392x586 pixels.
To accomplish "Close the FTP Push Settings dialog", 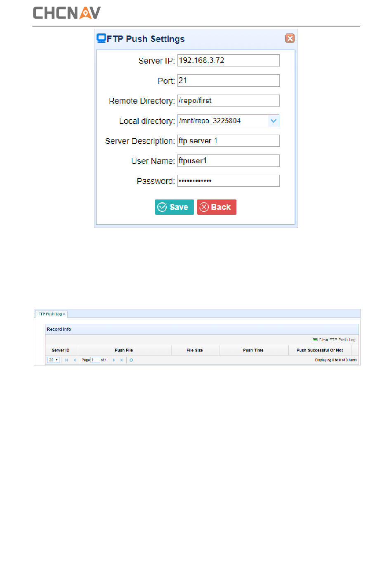I will (x=290, y=38).
